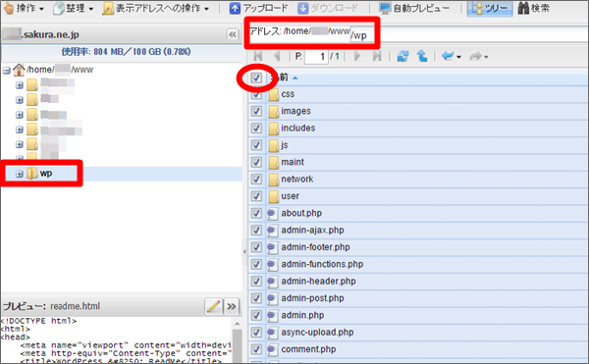Click the home icon of the root tree node
The height and width of the screenshot is (364, 589).
[x=19, y=70]
